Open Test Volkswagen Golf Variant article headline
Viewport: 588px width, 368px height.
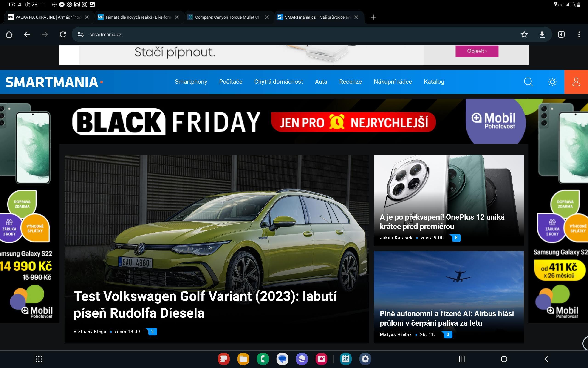coord(205,304)
